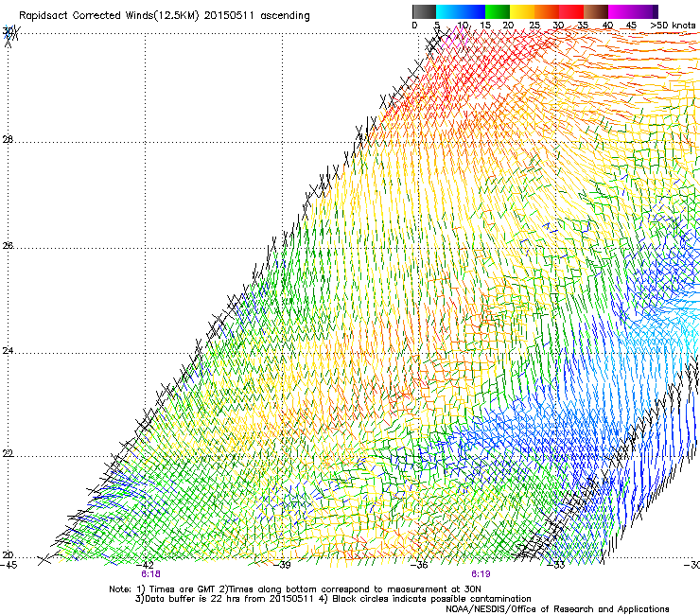Click the brown 35-40 knots legend swatch

coord(596,11)
